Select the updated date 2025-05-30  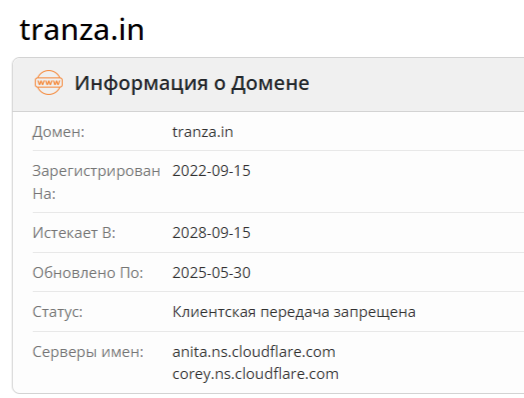(211, 273)
